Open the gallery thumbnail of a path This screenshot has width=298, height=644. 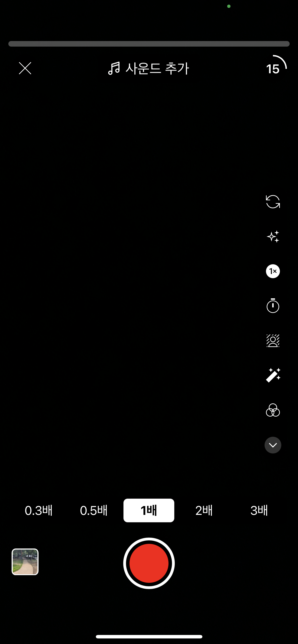(25, 562)
